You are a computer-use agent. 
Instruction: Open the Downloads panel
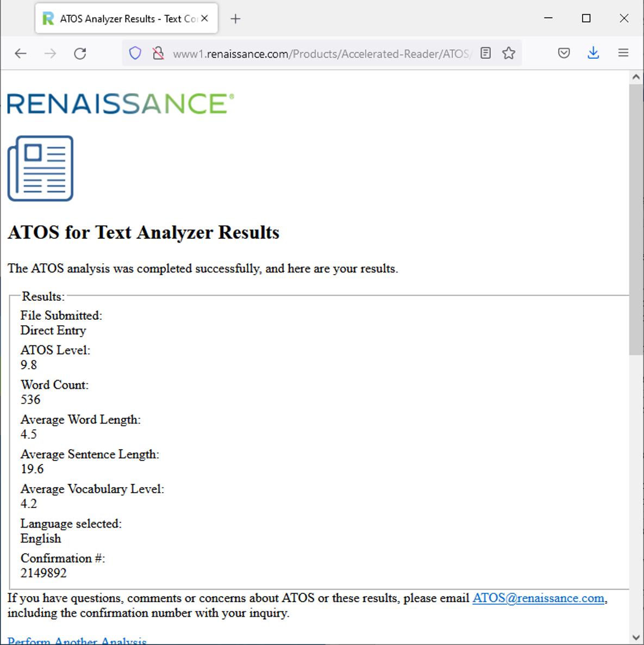593,53
